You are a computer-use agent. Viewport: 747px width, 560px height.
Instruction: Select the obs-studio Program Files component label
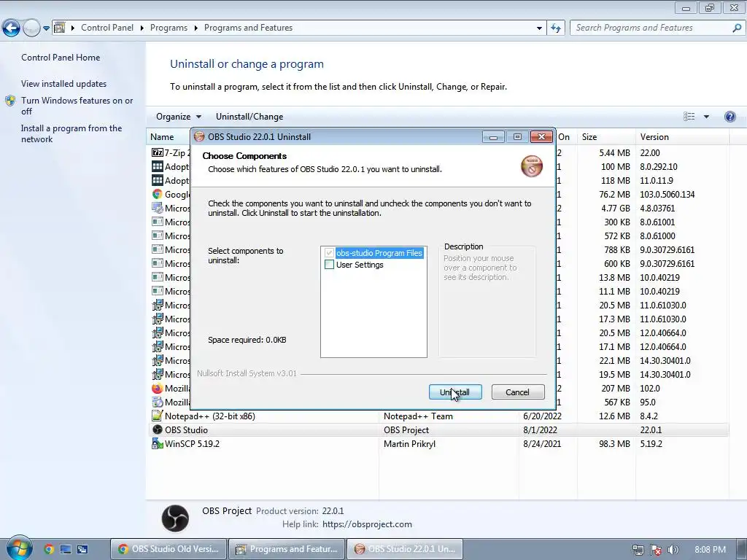coord(379,253)
